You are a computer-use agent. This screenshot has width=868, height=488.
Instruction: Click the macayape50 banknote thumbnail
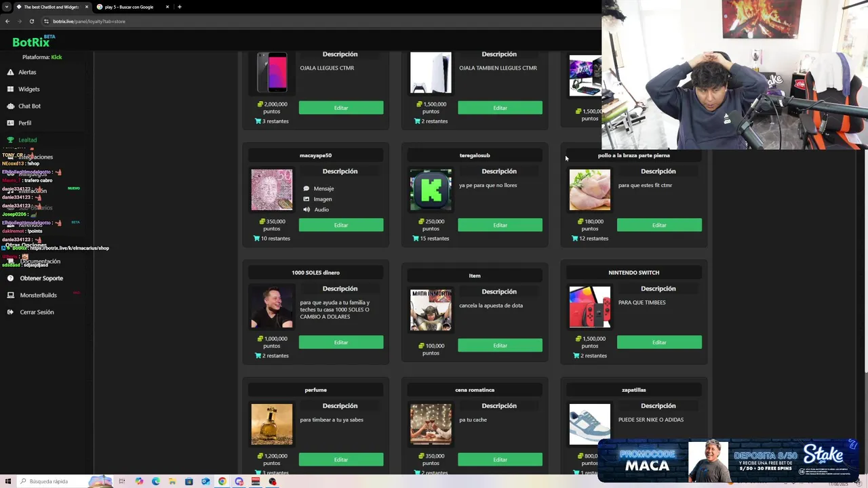point(272,190)
